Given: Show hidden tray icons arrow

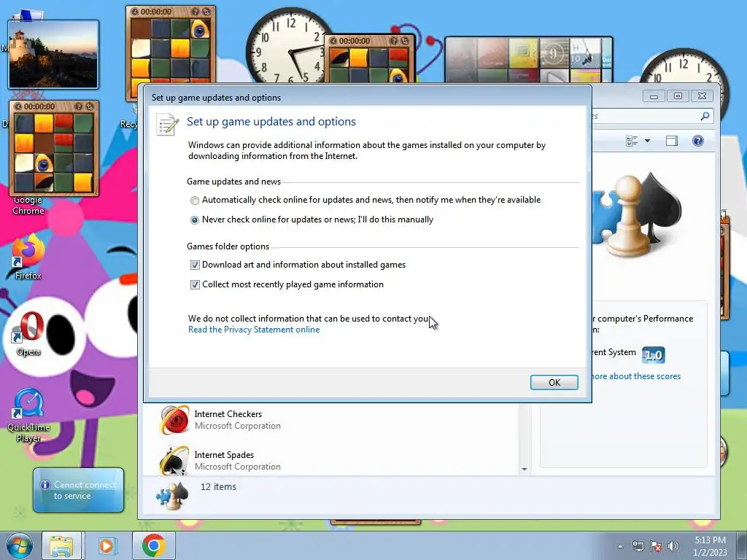Looking at the screenshot, I should [x=620, y=546].
